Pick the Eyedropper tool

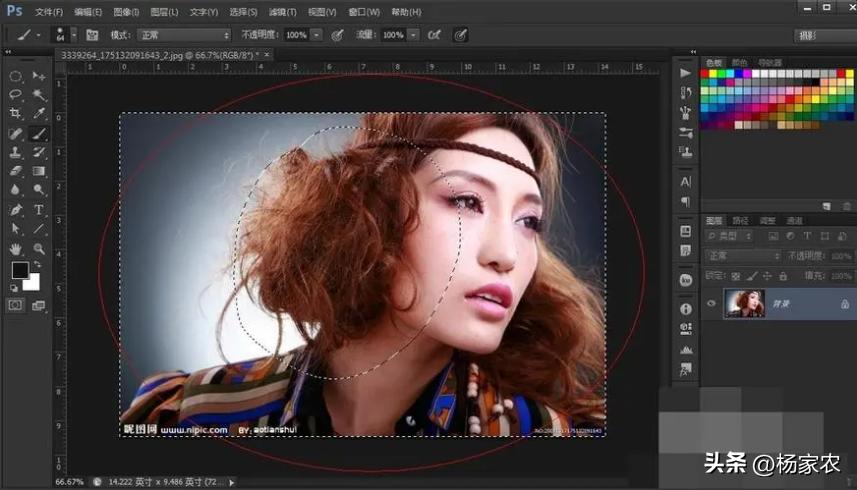[x=39, y=114]
